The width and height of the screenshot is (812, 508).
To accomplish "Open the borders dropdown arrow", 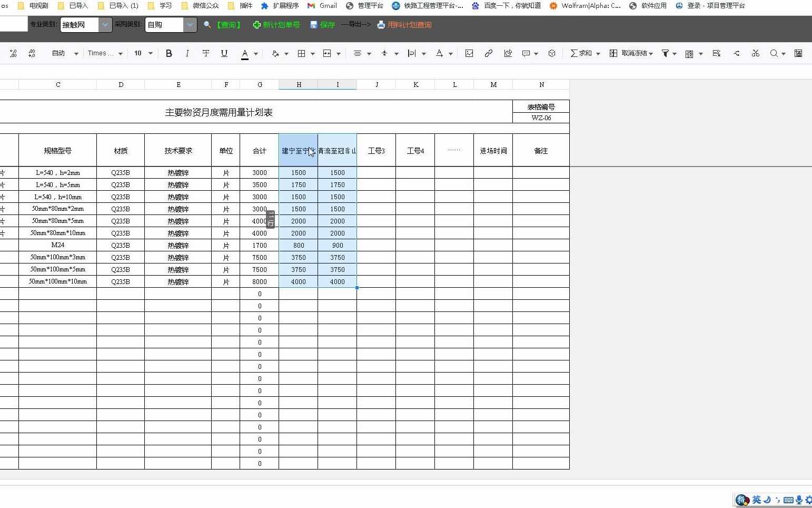I will tap(313, 54).
